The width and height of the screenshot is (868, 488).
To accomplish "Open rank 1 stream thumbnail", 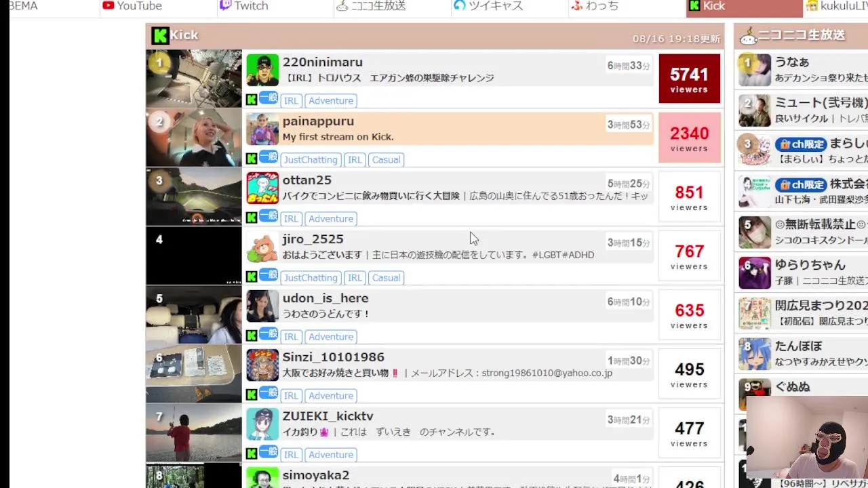I will click(x=194, y=79).
